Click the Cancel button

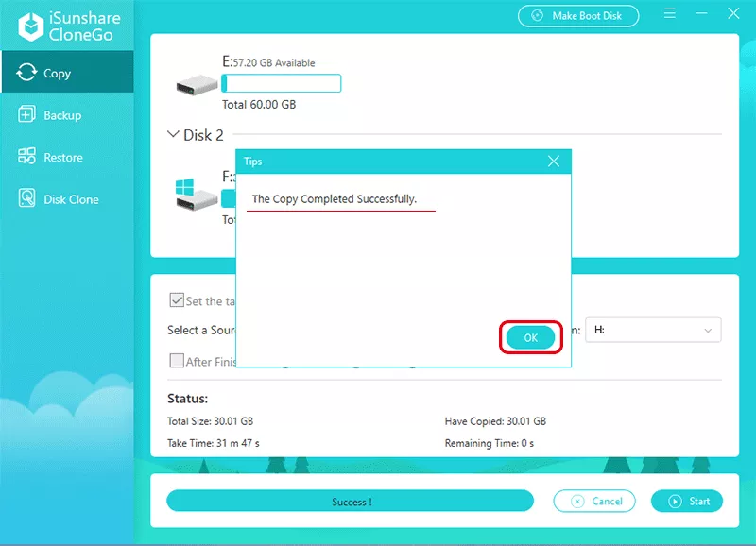(x=595, y=501)
